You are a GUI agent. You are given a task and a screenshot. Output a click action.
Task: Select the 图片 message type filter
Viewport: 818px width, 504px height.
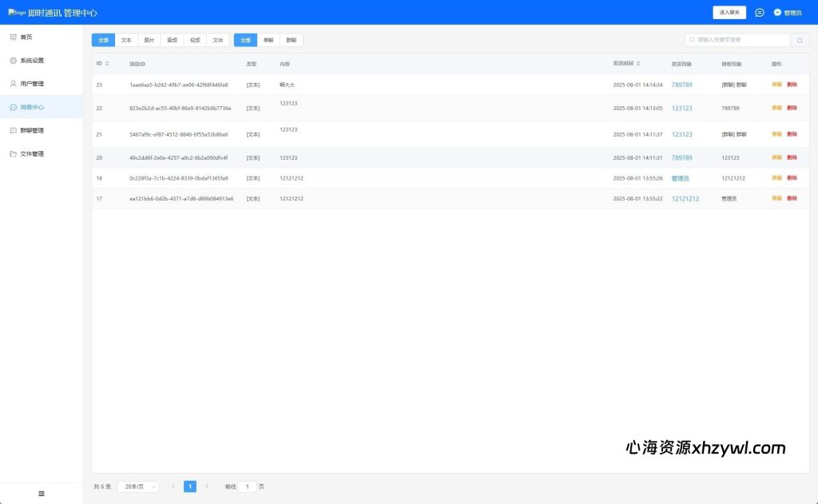(149, 40)
